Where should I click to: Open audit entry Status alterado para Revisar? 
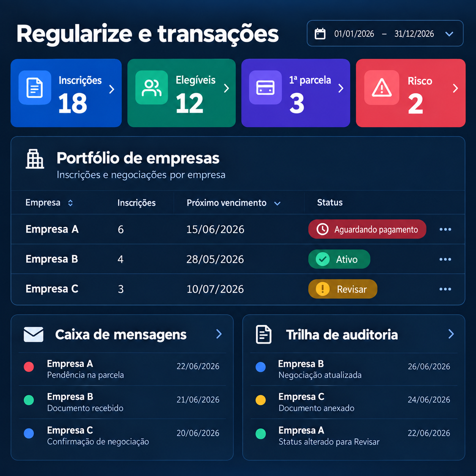(x=354, y=436)
